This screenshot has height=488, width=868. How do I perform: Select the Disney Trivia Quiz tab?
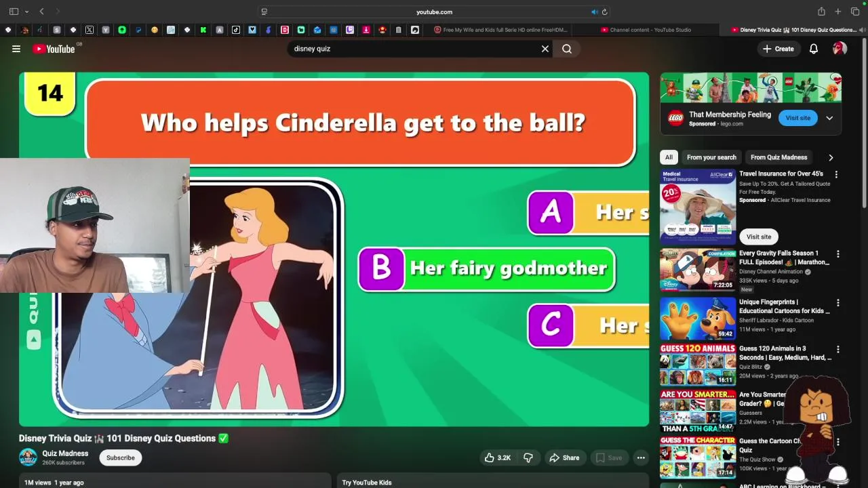795,30
